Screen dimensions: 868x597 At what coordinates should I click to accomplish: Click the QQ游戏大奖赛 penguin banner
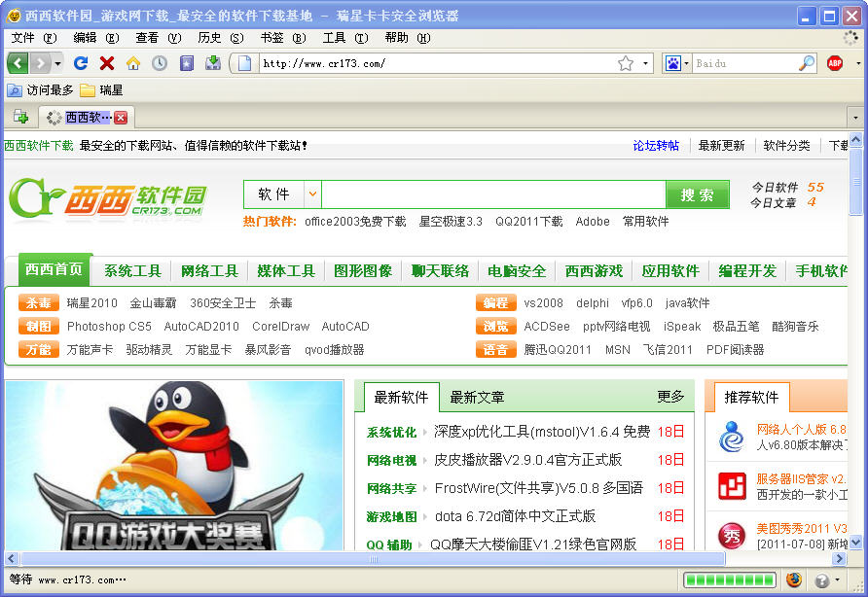(174, 465)
